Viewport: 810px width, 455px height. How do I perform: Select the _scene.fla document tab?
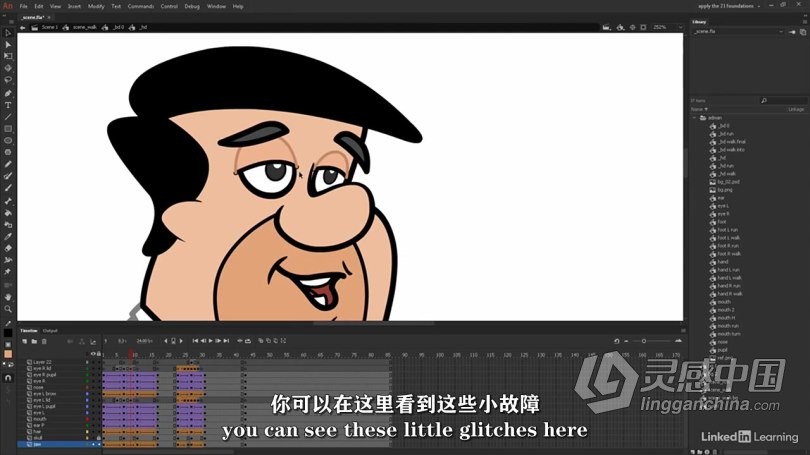(33, 18)
